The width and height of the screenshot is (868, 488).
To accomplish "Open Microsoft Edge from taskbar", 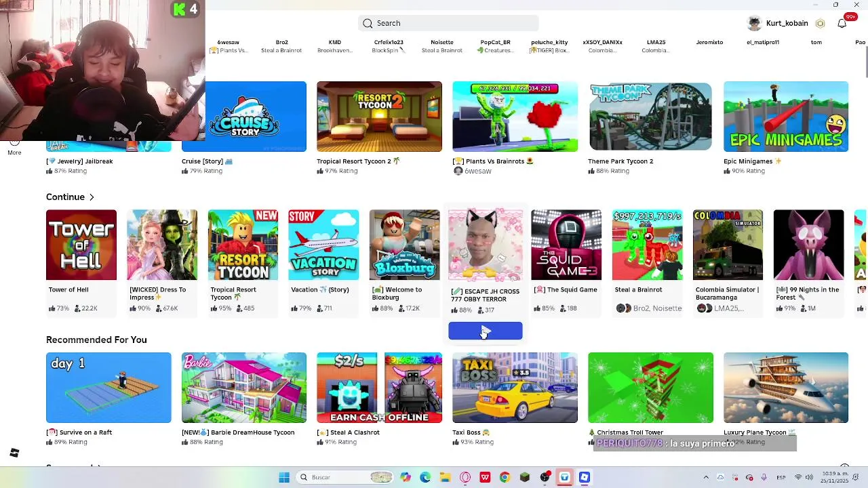I will 425,477.
